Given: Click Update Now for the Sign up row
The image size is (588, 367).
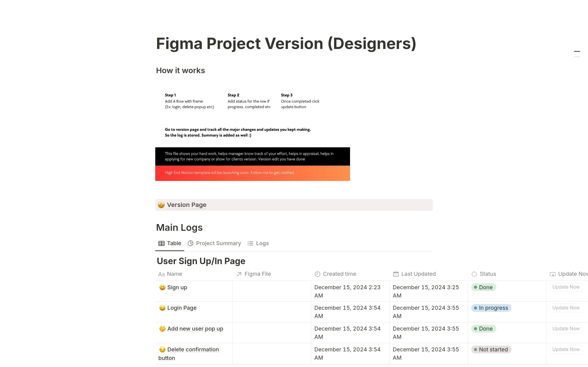Looking at the screenshot, I should coord(566,287).
